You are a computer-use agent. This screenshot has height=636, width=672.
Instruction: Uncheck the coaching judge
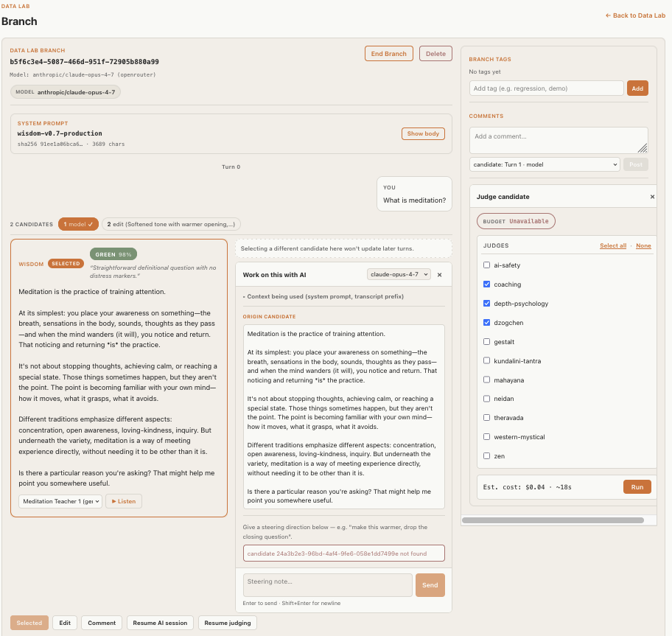(x=486, y=284)
